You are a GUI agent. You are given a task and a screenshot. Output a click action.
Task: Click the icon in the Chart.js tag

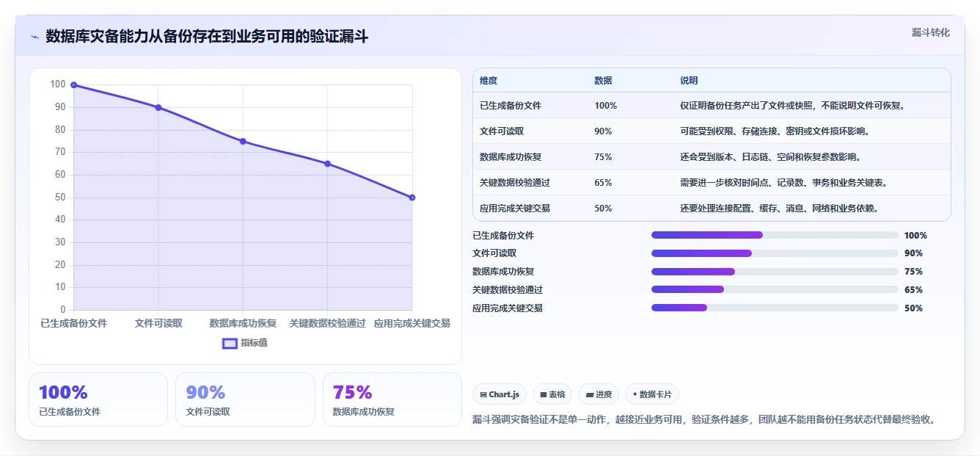click(483, 395)
